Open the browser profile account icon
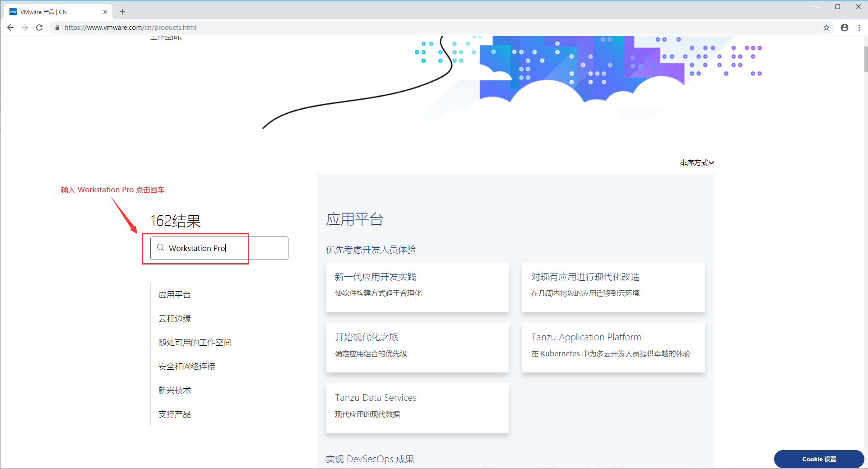Viewport: 868px width, 469px height. (844, 28)
